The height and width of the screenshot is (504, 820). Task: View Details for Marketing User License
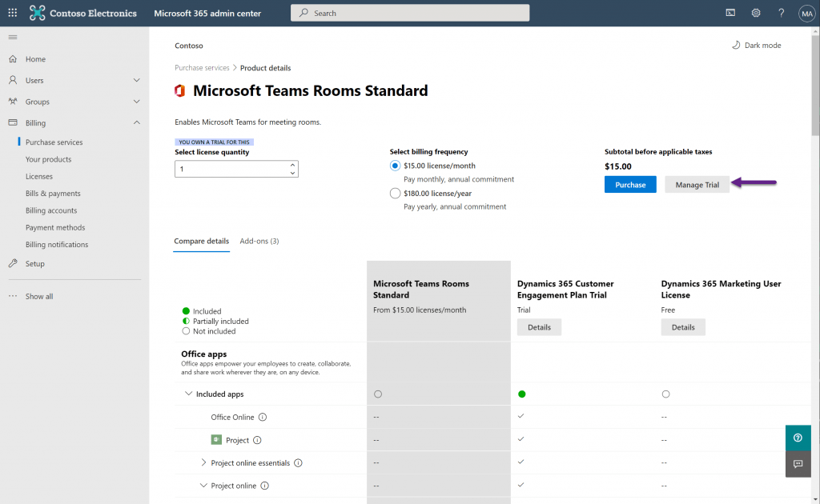coord(683,327)
